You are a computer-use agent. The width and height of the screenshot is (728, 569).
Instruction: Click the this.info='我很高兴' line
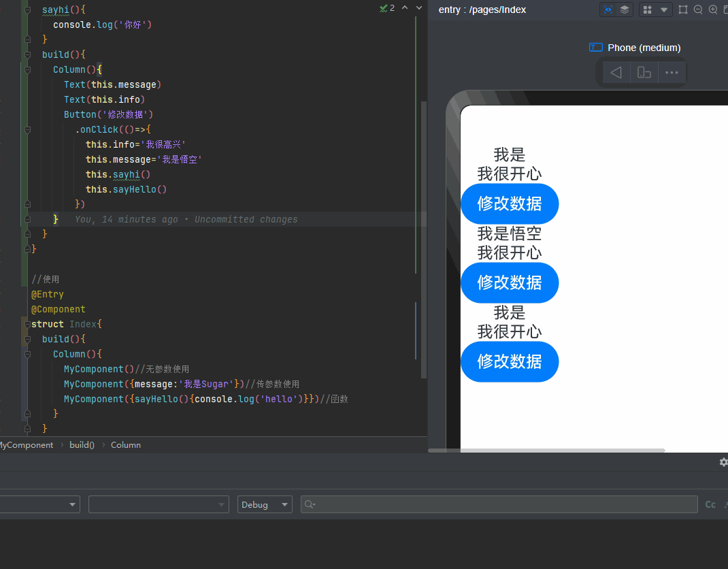click(x=135, y=144)
